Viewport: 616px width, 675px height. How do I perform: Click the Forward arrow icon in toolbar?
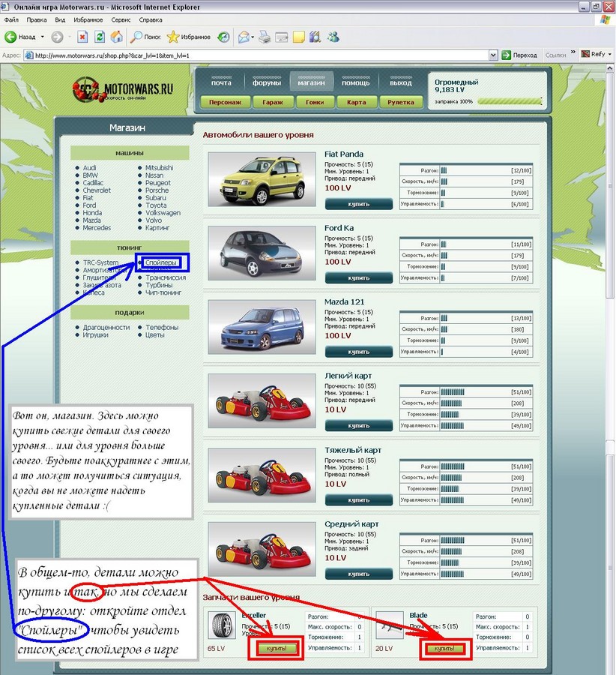(x=57, y=37)
